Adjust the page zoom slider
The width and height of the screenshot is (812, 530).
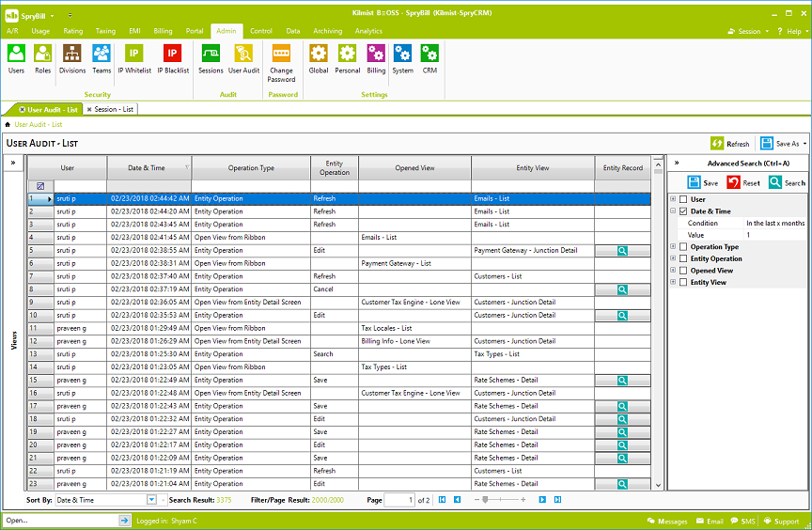486,500
